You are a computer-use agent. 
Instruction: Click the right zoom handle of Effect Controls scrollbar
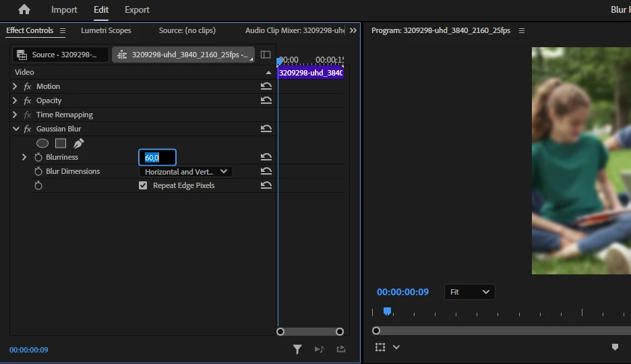pos(340,332)
